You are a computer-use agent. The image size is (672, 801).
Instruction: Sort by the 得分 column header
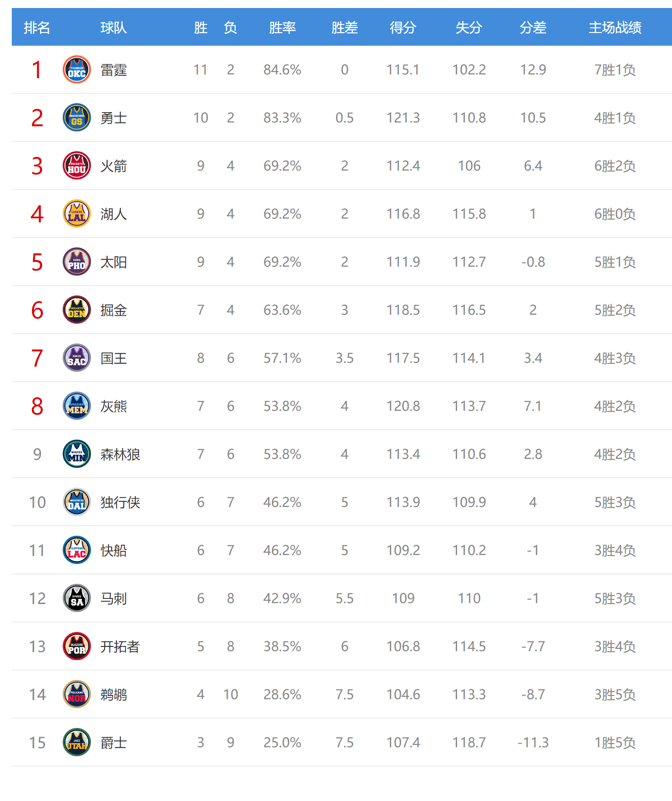point(403,28)
